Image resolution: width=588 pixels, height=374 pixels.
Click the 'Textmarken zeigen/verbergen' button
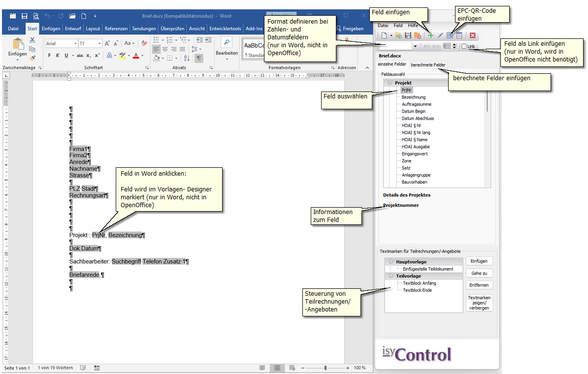click(479, 303)
